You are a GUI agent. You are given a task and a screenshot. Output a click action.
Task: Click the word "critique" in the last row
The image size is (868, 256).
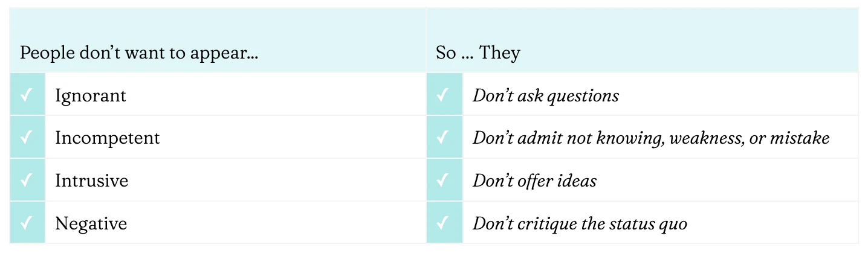551,223
